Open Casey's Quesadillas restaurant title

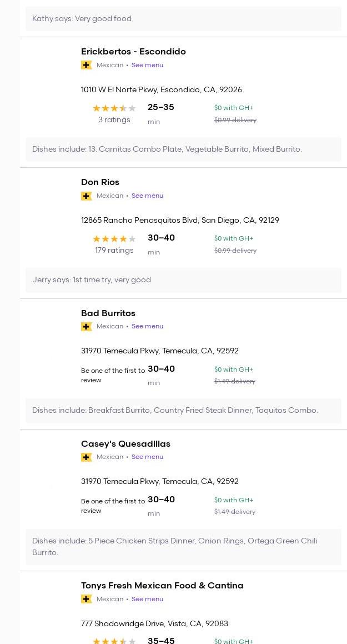click(x=125, y=444)
